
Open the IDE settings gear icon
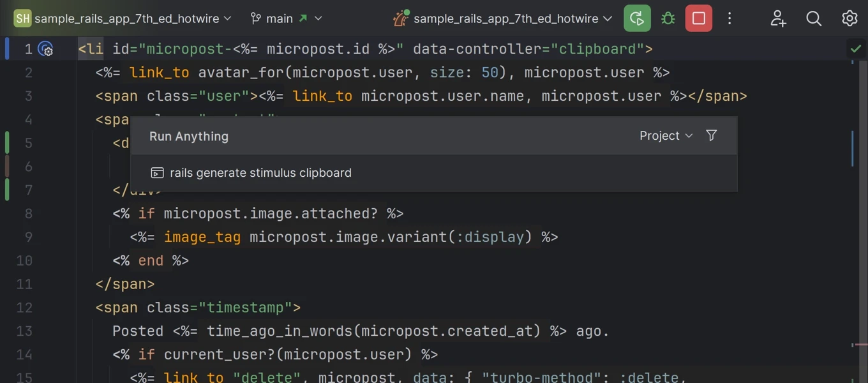click(x=849, y=19)
